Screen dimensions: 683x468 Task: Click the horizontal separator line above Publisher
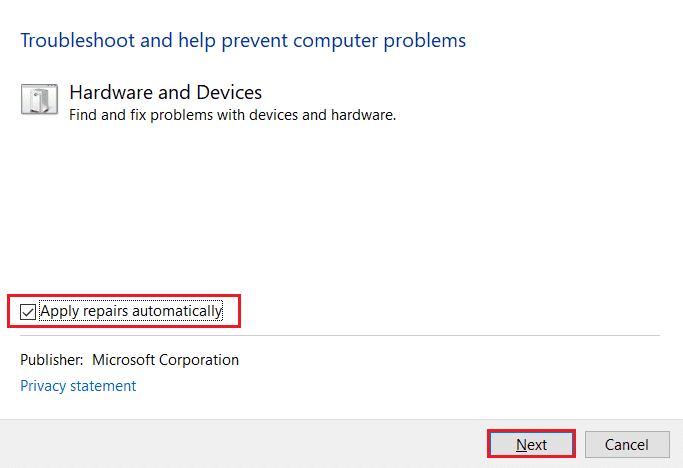(x=340, y=336)
